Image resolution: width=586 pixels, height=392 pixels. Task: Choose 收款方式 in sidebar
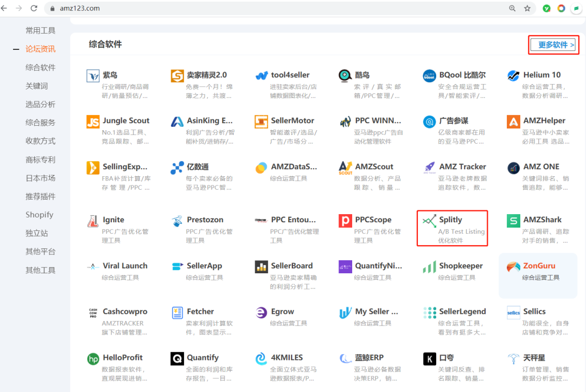click(40, 141)
